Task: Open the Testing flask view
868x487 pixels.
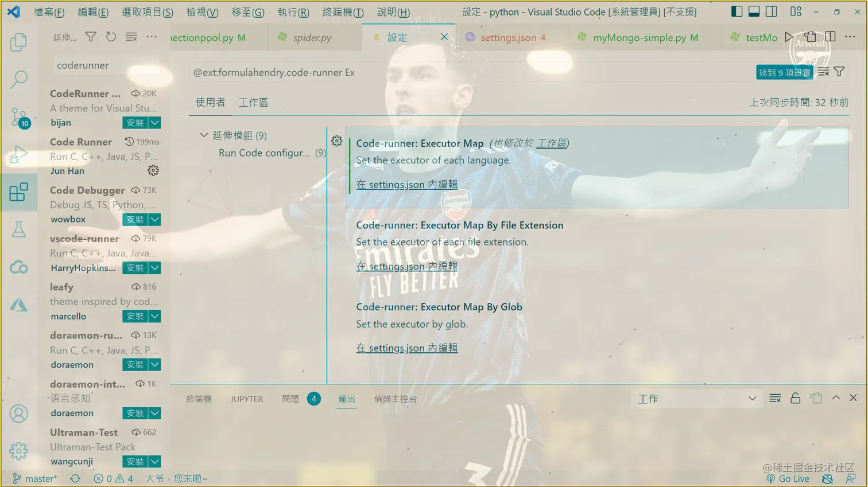Action: [x=18, y=230]
